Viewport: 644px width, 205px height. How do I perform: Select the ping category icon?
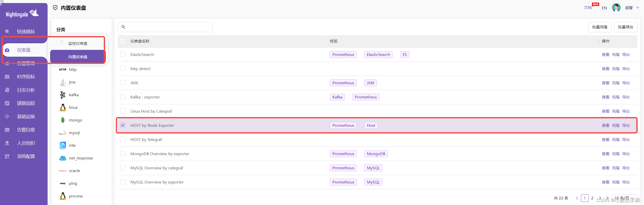click(x=63, y=183)
